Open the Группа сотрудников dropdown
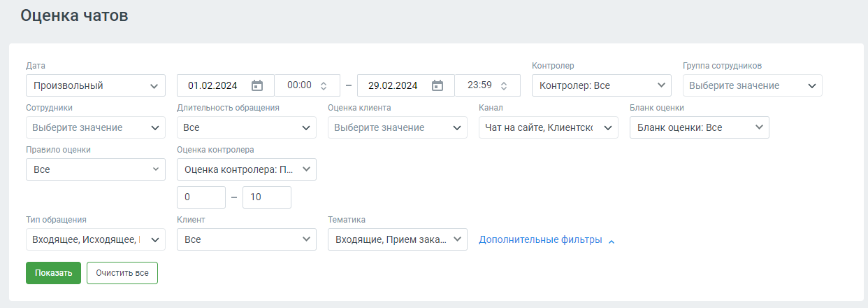This screenshot has height=308, width=868. pyautogui.click(x=752, y=85)
